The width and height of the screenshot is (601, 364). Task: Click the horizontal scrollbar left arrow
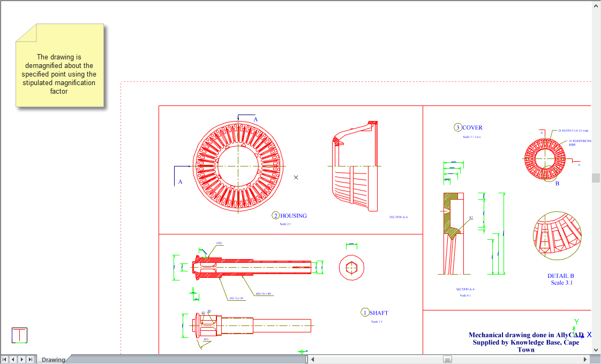click(x=313, y=359)
